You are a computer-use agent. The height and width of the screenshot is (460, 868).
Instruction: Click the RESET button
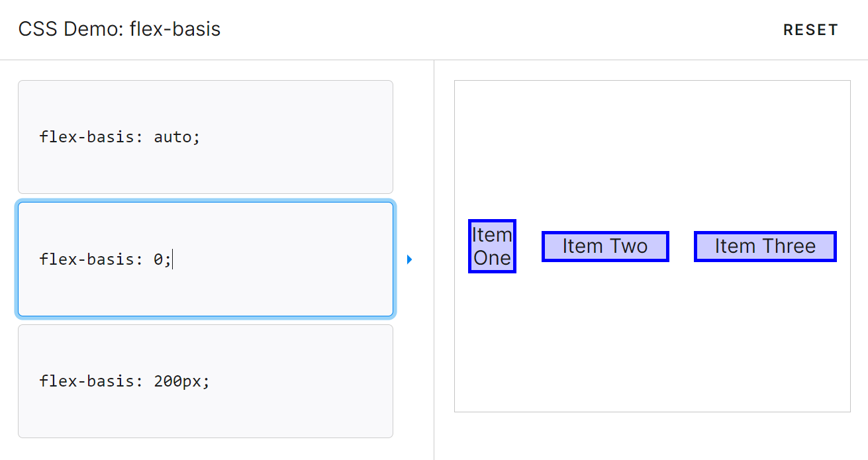tap(810, 30)
